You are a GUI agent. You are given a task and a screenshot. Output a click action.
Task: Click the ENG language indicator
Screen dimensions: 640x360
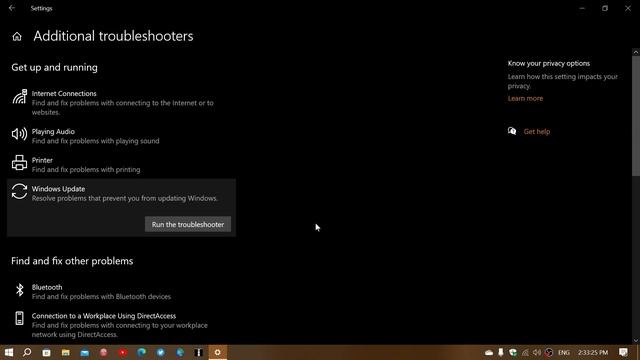click(x=564, y=352)
